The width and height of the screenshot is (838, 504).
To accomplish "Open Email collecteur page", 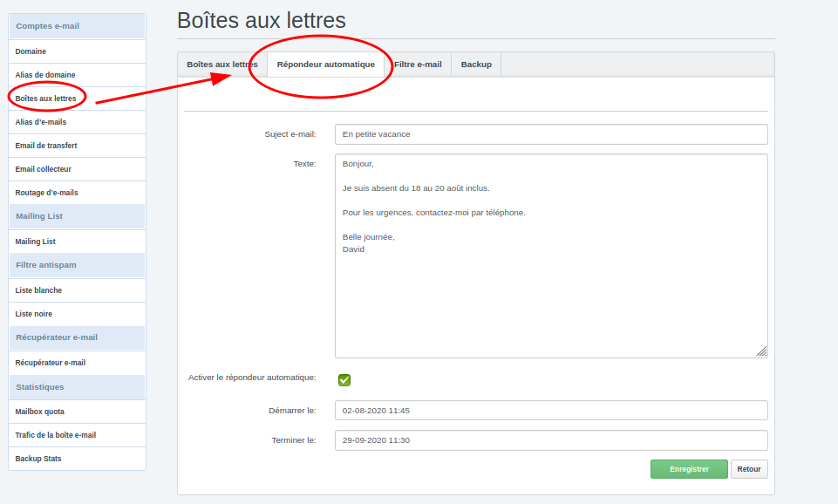I will pos(44,169).
